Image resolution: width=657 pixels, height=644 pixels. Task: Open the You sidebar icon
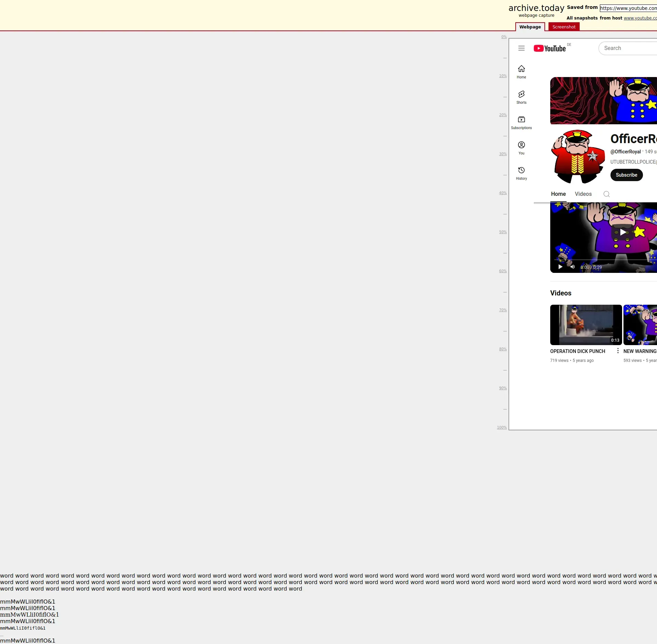[521, 148]
